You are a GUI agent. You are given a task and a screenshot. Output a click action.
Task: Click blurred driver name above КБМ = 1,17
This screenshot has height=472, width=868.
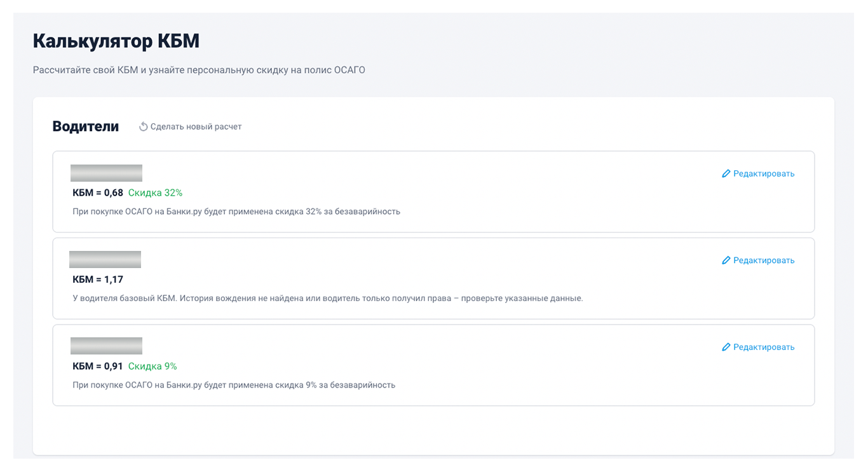[x=105, y=259]
